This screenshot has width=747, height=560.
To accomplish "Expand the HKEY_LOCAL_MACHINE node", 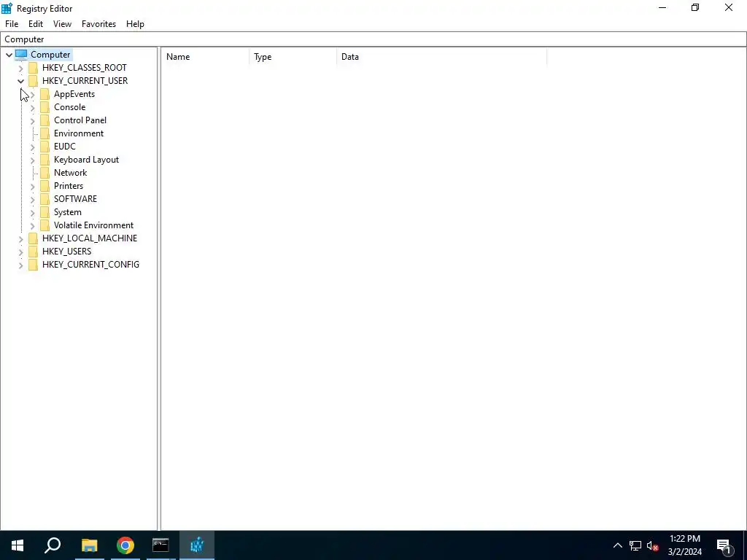I will pyautogui.click(x=21, y=238).
